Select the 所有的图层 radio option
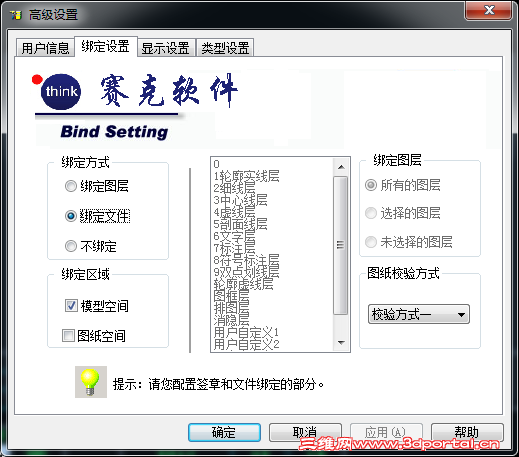Screen dimensions: 519x457 403,185
